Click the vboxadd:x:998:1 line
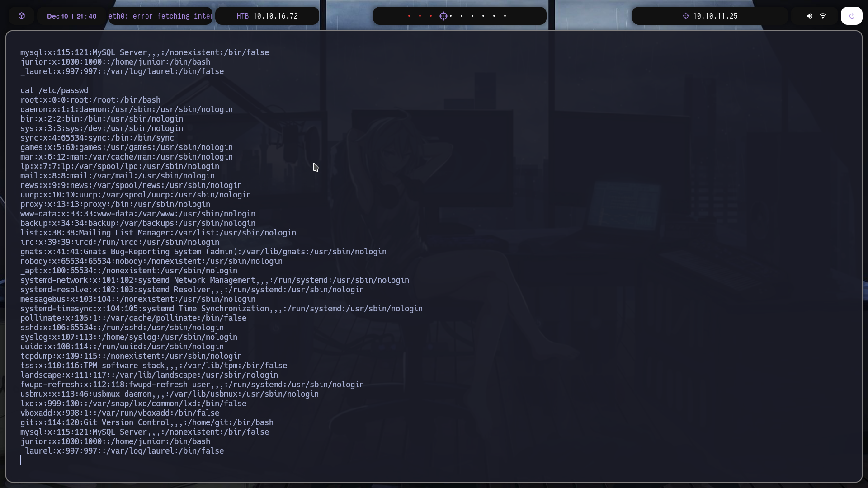Screen dimensions: 868x488 point(120,413)
